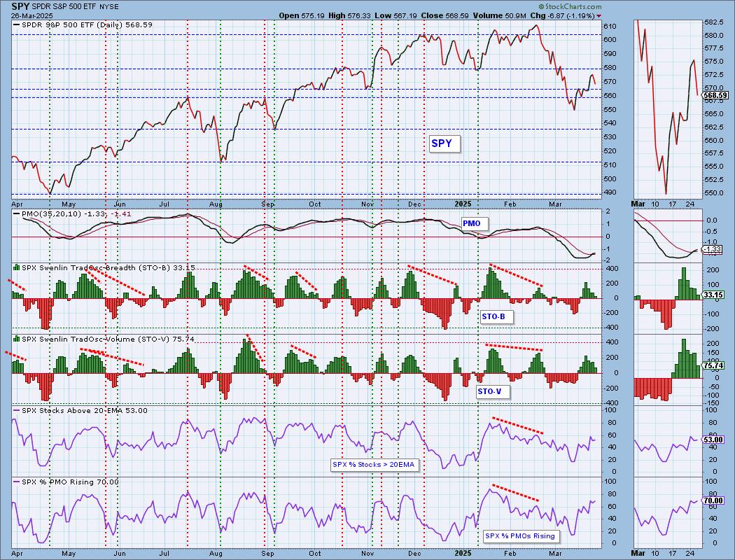
Task: Click the boxed SPY annotation in the price panel
Action: tap(444, 143)
